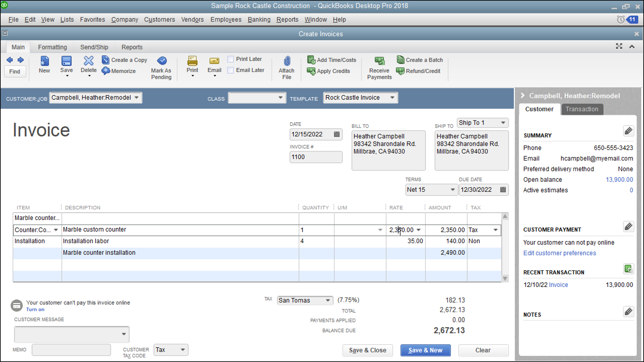Switch to the Formatting tab

53,47
